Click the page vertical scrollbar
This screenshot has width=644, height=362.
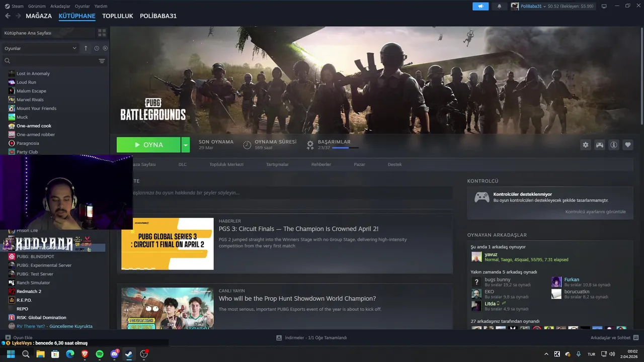[x=642, y=75]
